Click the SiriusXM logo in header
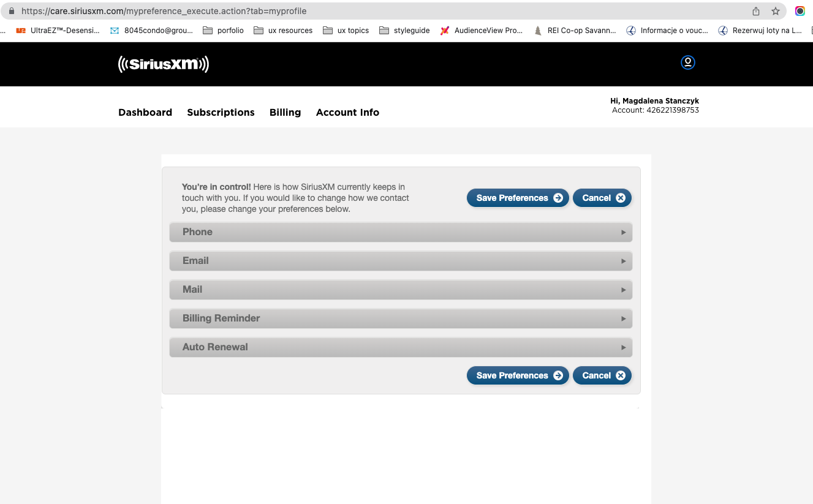 pos(164,64)
